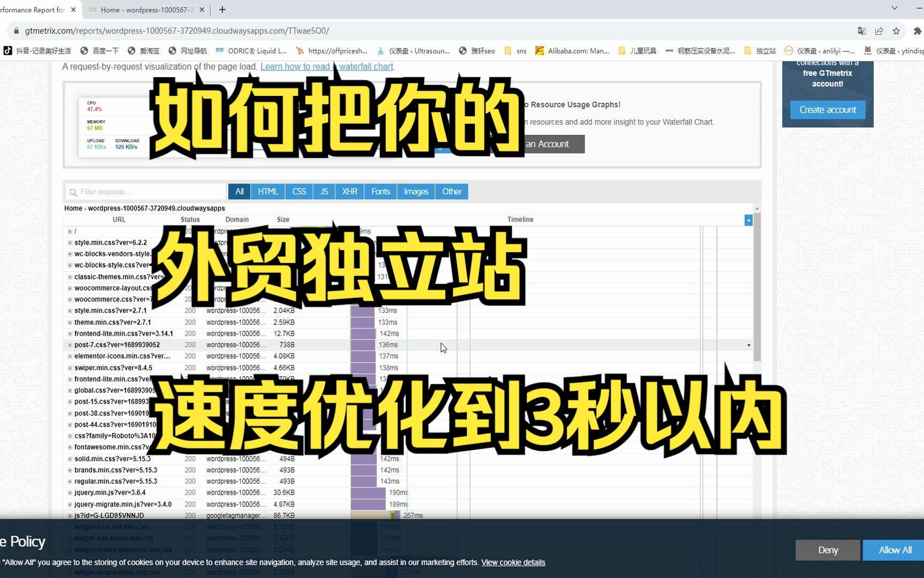Open the offpricesh bookmark

tap(332, 51)
